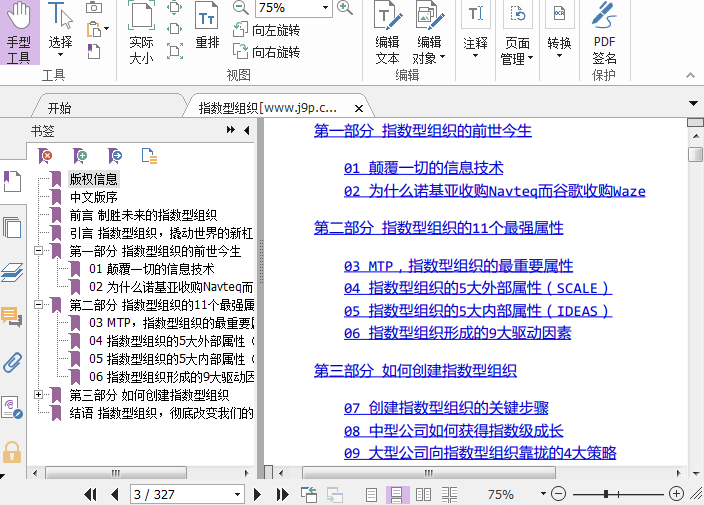Open the document tab list dropdown arrow
Image resolution: width=704 pixels, height=505 pixels.
coord(693,104)
